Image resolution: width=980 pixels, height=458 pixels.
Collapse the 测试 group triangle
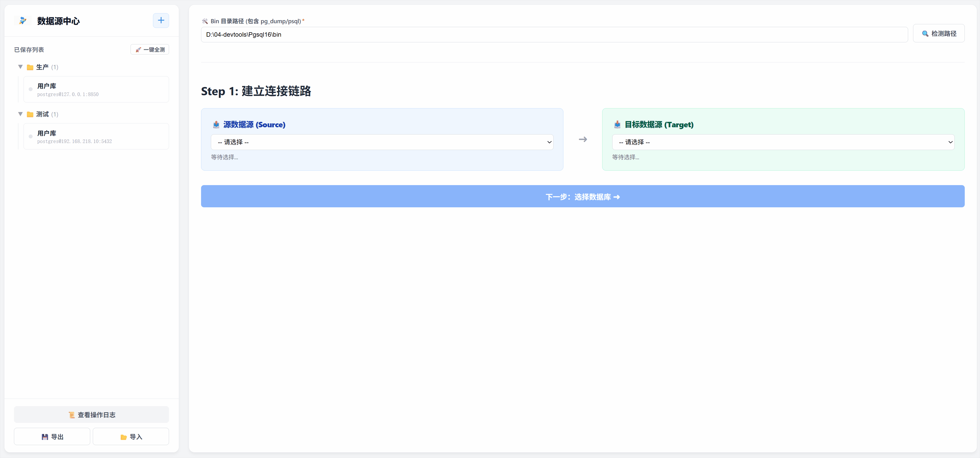tap(20, 114)
